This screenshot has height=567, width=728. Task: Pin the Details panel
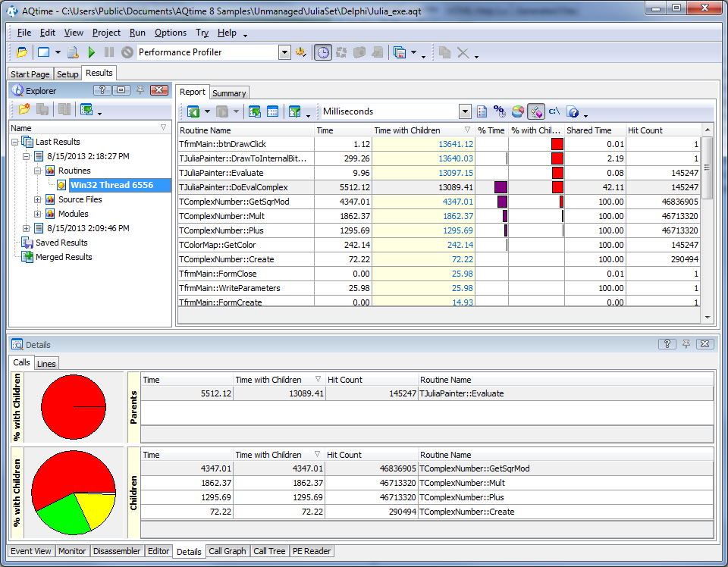(x=686, y=344)
